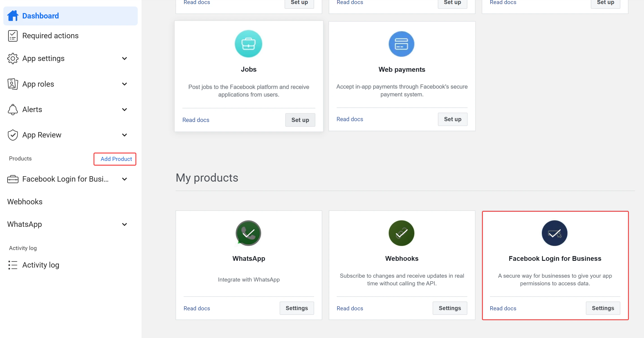Screen dimensions: 644x338
Task: Expand Facebook Login for Business sidebar item
Action: pyautogui.click(x=125, y=179)
